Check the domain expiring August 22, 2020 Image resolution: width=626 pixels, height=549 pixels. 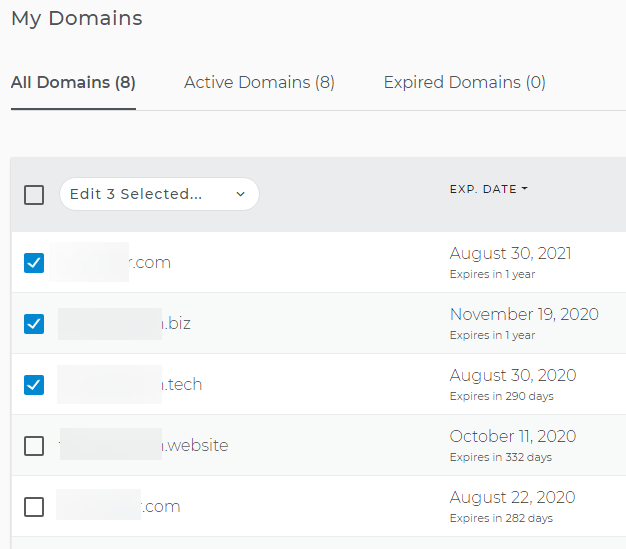[x=34, y=507]
